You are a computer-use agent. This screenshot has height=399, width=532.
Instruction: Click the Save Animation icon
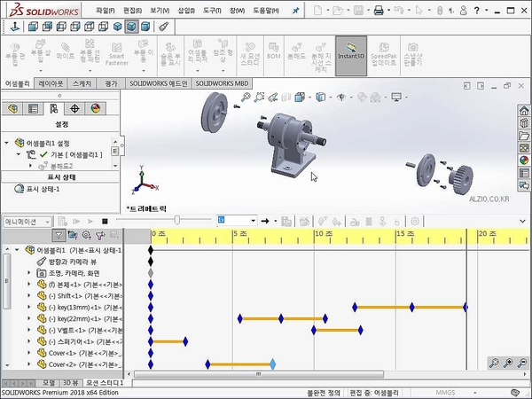pos(286,222)
